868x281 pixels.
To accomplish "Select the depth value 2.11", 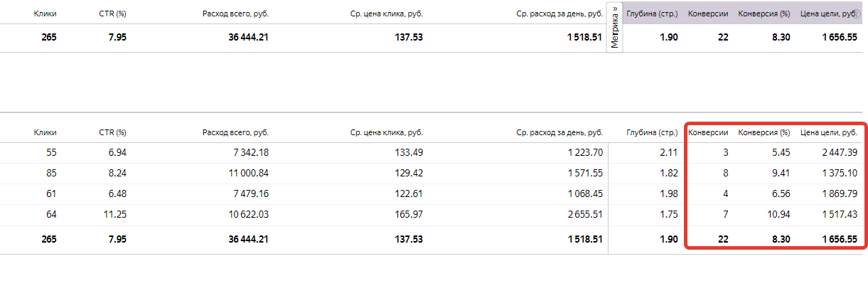I will [x=668, y=152].
